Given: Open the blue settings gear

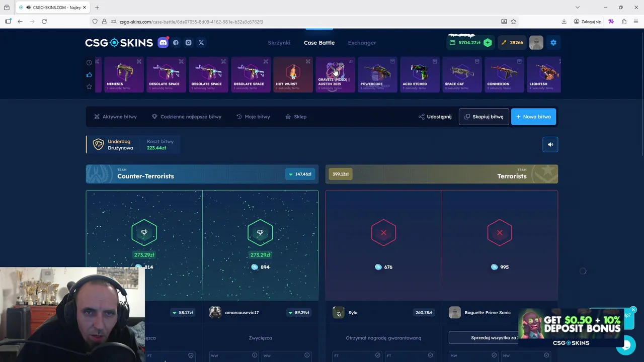Looking at the screenshot, I should tap(553, 43).
